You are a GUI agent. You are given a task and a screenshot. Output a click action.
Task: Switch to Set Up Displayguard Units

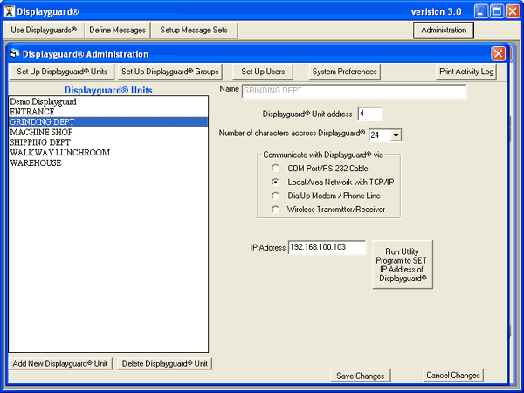pos(62,72)
